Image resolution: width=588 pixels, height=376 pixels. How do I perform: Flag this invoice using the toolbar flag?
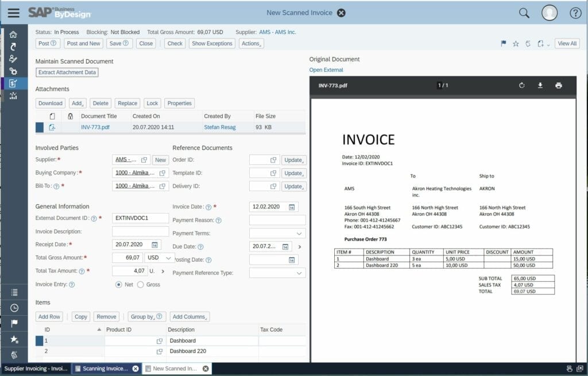(x=503, y=44)
